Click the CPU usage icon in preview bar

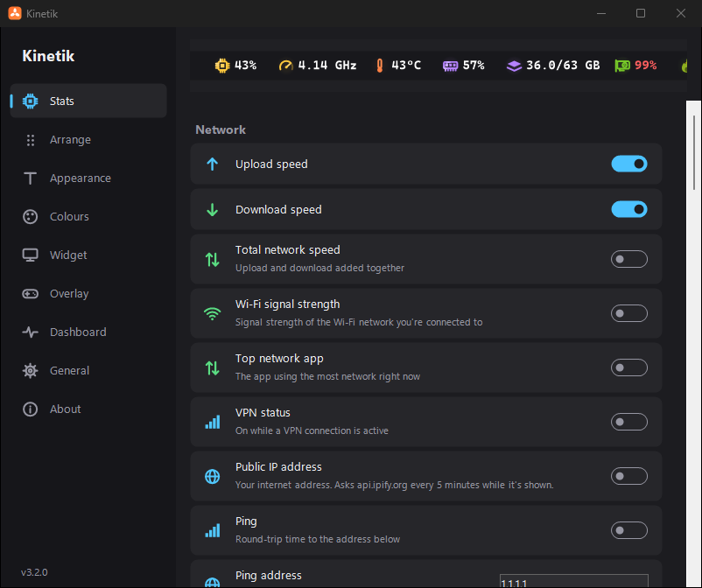[x=222, y=66]
